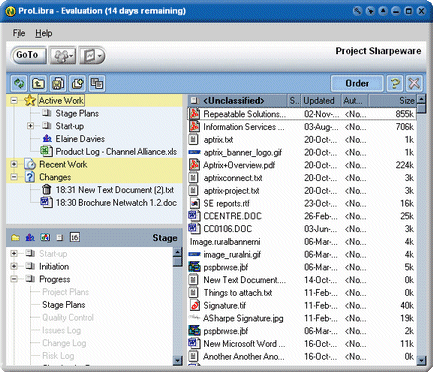Click the list icon left of Unclassified header
The width and height of the screenshot is (433, 372).
click(x=194, y=100)
